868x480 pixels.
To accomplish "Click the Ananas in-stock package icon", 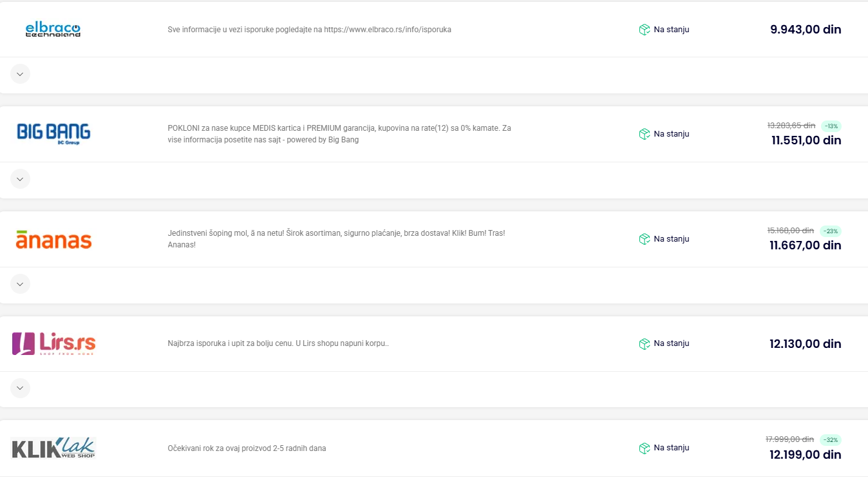I will 644,239.
